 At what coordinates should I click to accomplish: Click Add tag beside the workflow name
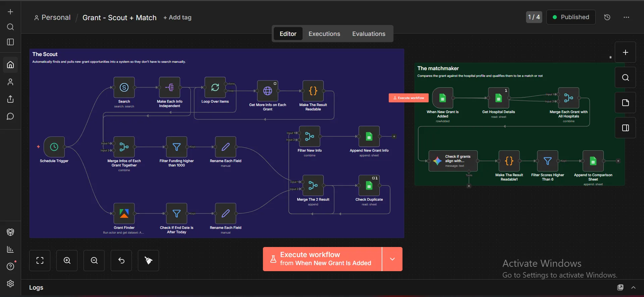[x=177, y=17]
